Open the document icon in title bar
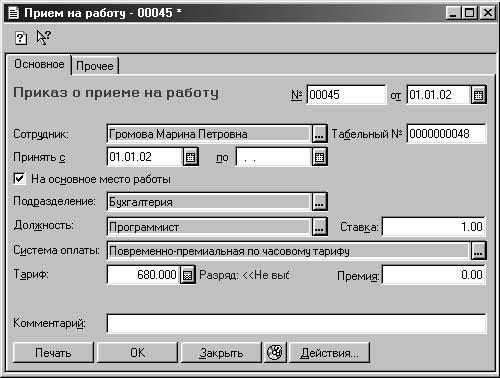Screen dimensions: 500x378 13,13
